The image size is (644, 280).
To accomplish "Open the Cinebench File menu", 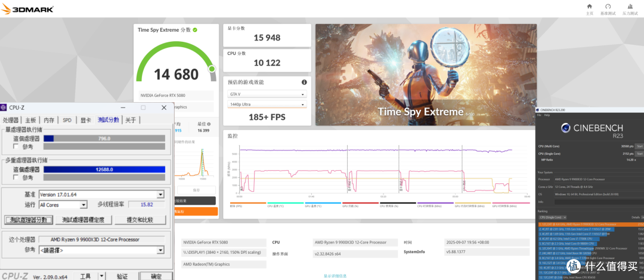I will 539,115.
